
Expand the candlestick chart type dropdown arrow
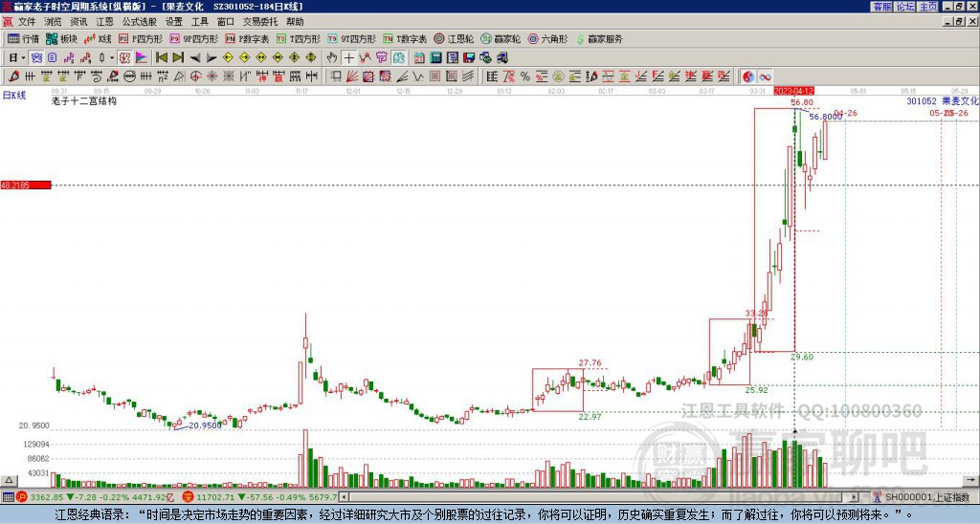112,58
